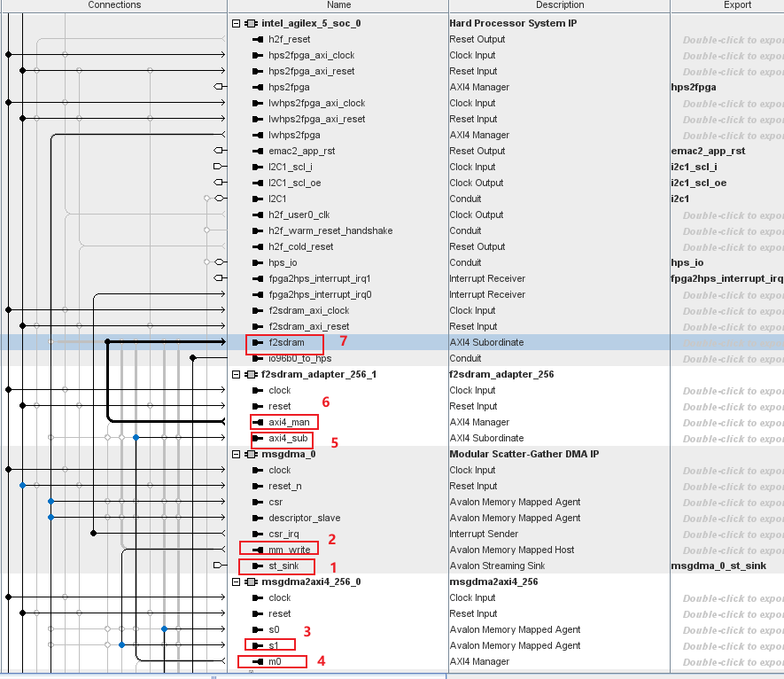Click the Hard Processor System IP description

click(513, 24)
